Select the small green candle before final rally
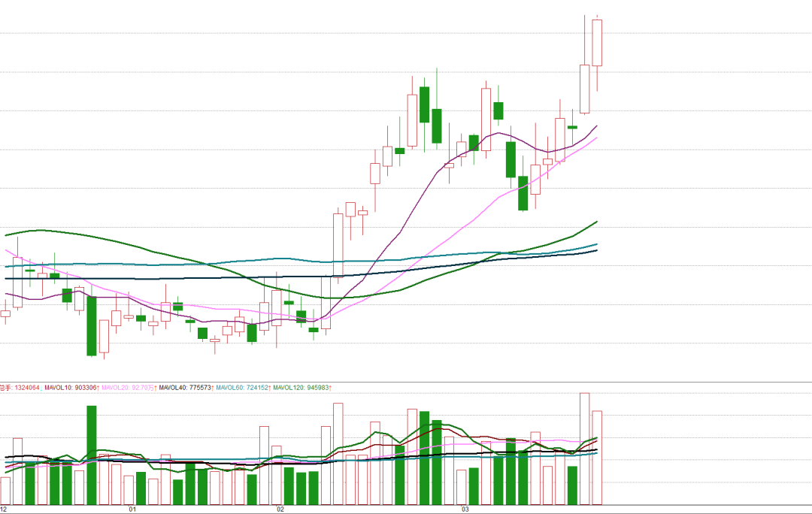The height and width of the screenshot is (514, 812). click(572, 127)
